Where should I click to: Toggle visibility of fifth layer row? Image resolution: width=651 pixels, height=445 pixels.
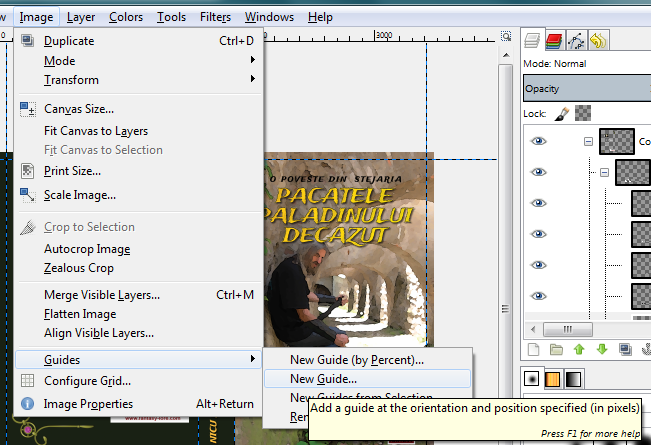[538, 265]
